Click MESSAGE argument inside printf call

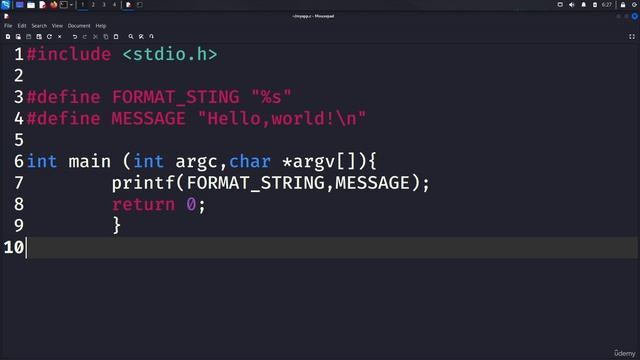click(x=372, y=183)
